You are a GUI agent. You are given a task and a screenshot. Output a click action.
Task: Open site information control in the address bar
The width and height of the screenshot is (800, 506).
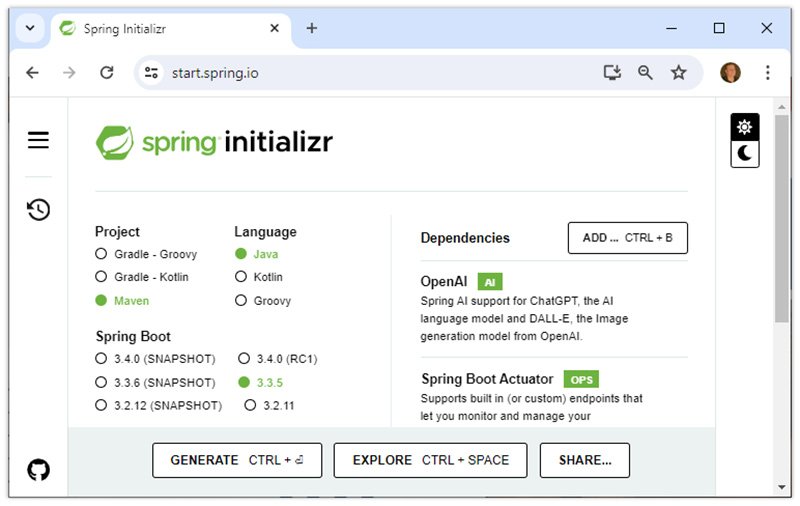pos(151,72)
